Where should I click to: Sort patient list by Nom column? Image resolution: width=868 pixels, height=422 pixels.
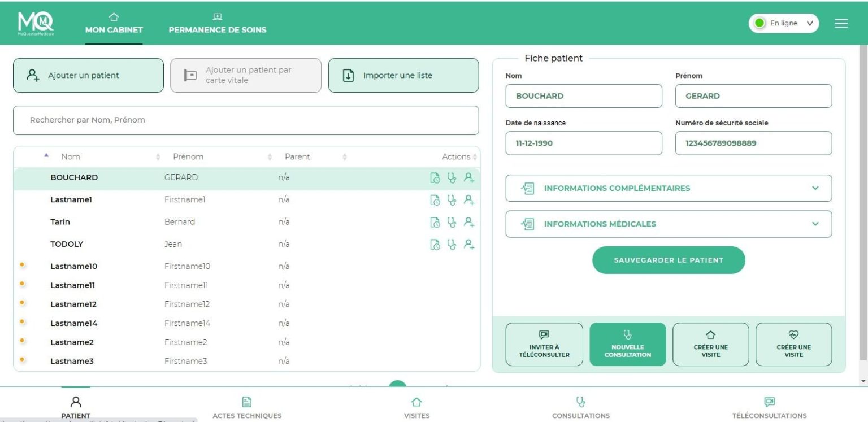point(71,156)
